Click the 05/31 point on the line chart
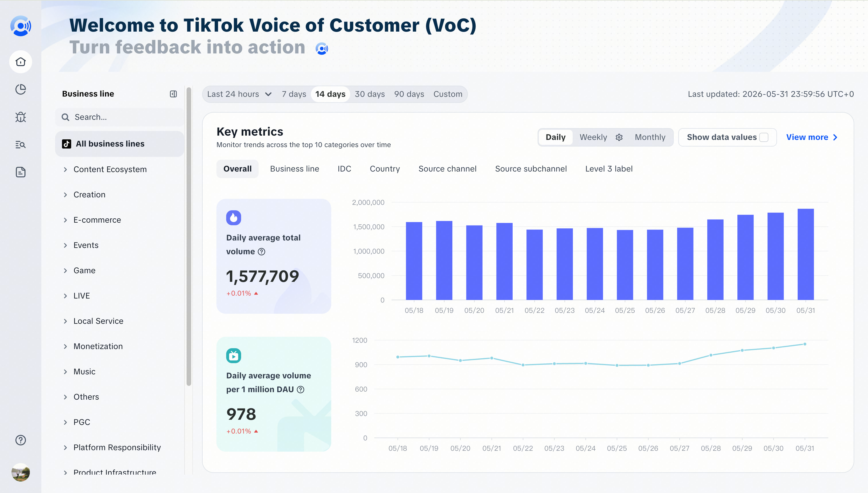 (805, 344)
